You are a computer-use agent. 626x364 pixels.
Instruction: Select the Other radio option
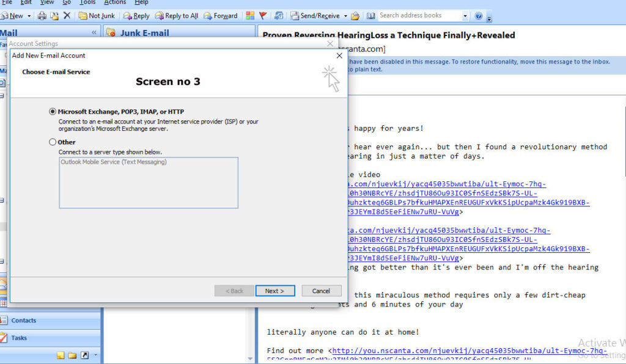coord(53,142)
